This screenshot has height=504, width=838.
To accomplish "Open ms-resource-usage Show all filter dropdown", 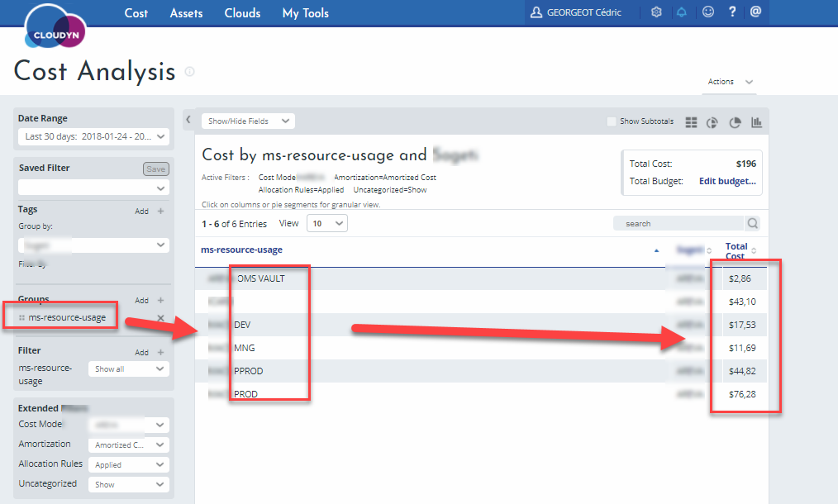I will point(129,368).
